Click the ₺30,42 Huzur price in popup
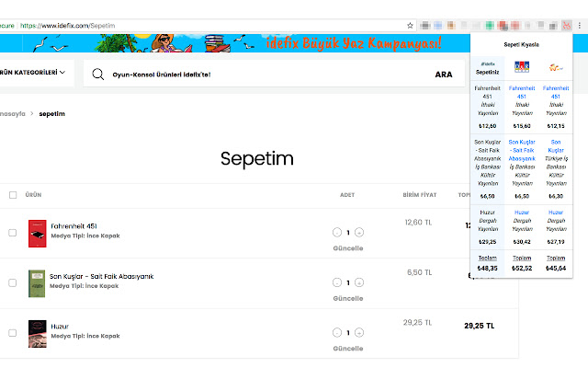Screen dimensions: 588x368 click(x=522, y=242)
